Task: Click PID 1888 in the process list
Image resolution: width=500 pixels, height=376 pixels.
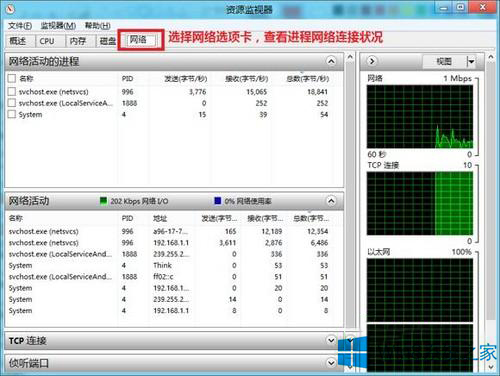Action: [x=129, y=103]
